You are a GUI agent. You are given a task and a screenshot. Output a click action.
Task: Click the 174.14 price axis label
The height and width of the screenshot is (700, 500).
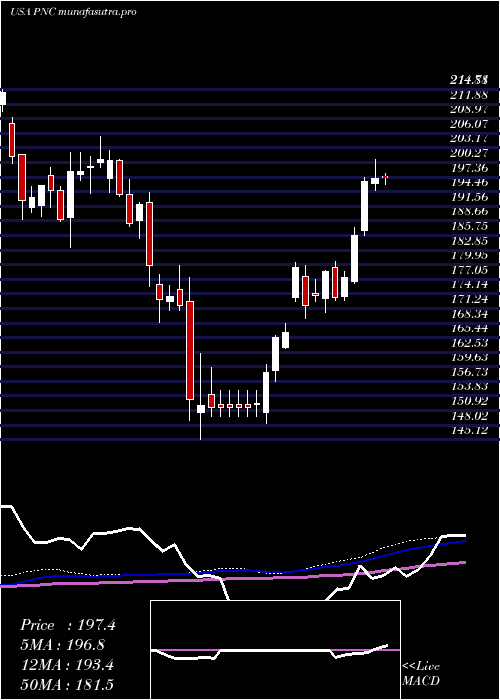[x=468, y=284]
